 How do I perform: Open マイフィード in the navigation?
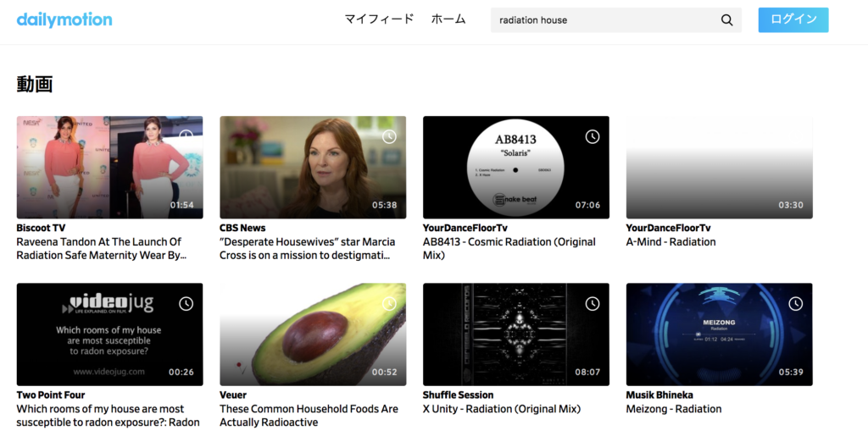tap(379, 19)
